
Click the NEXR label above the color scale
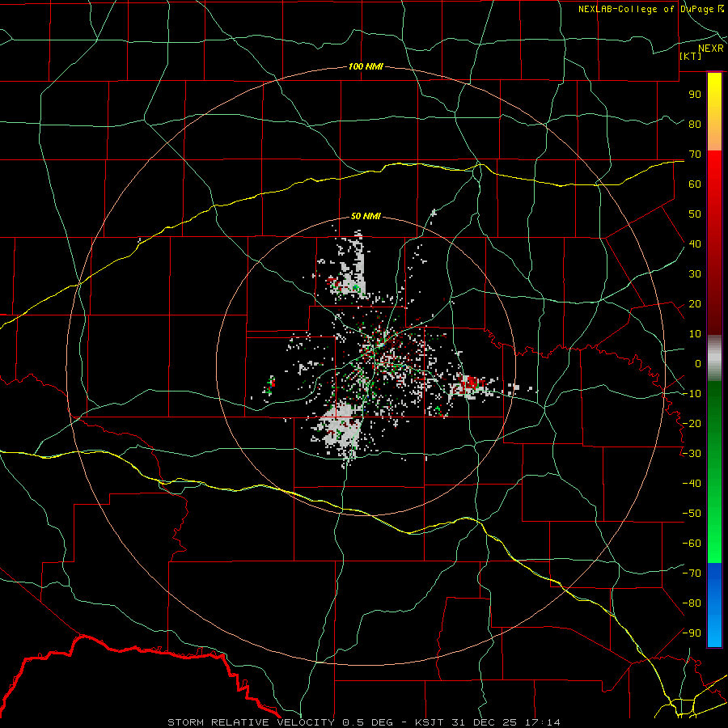point(710,49)
